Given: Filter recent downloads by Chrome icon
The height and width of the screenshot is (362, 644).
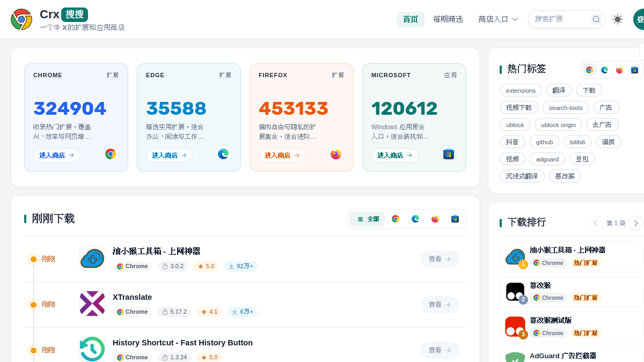Looking at the screenshot, I should (396, 219).
